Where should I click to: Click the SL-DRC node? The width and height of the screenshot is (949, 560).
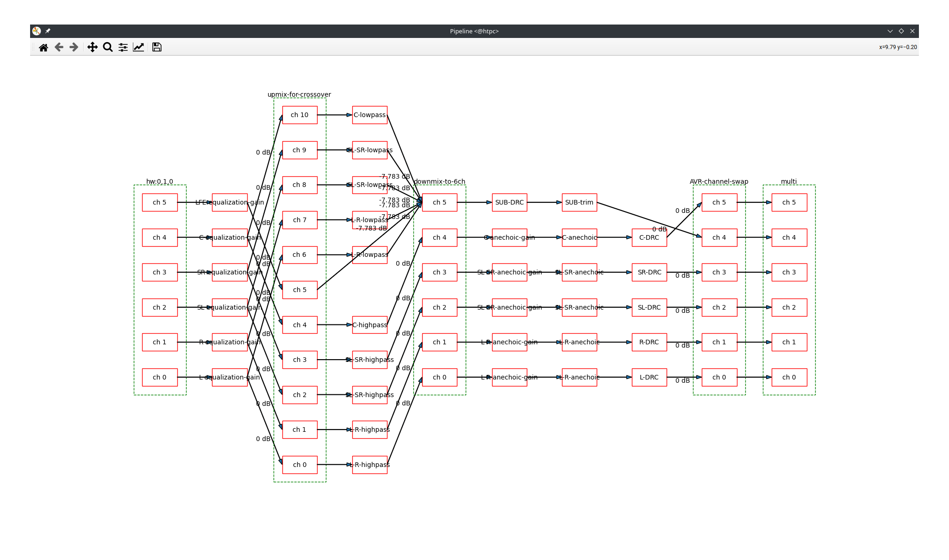649,307
